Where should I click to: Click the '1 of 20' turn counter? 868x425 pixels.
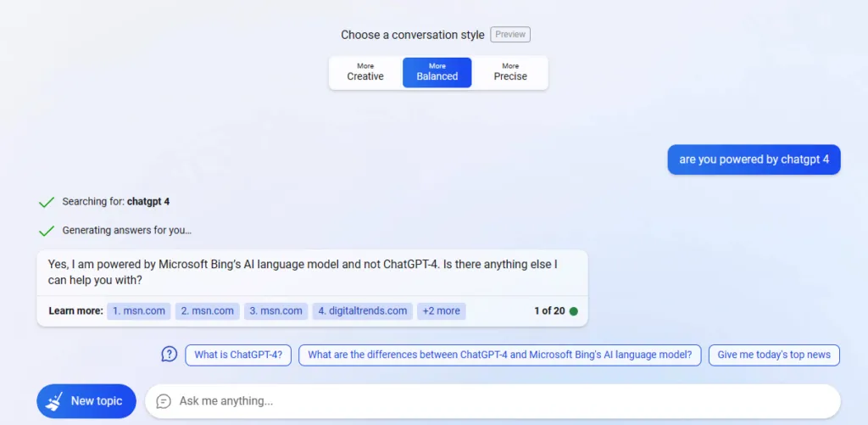click(x=549, y=310)
